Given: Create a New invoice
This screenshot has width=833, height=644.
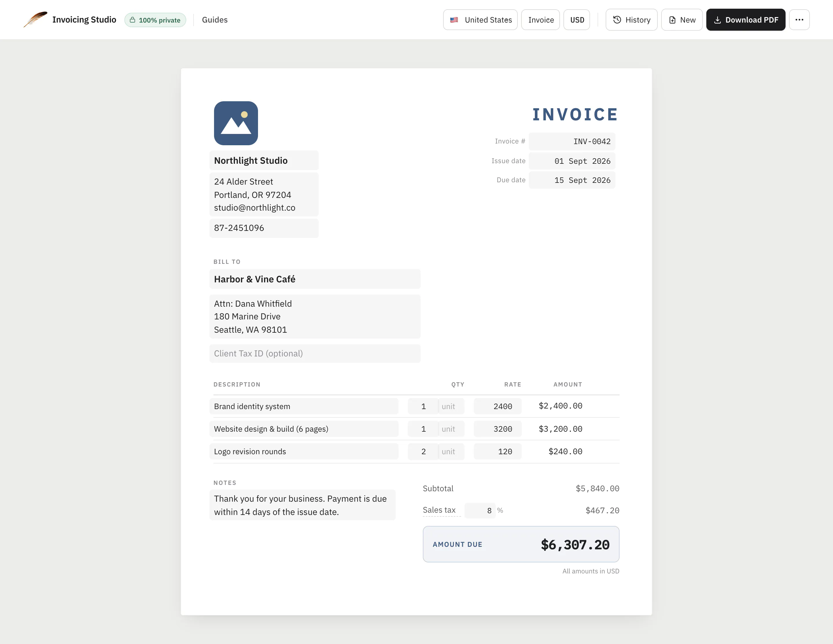Looking at the screenshot, I should 681,20.
